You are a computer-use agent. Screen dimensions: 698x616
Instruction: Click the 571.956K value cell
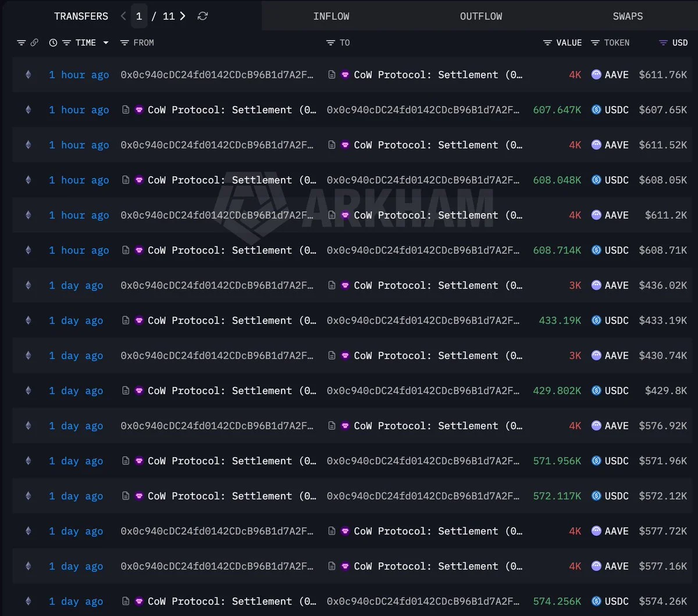click(x=557, y=461)
